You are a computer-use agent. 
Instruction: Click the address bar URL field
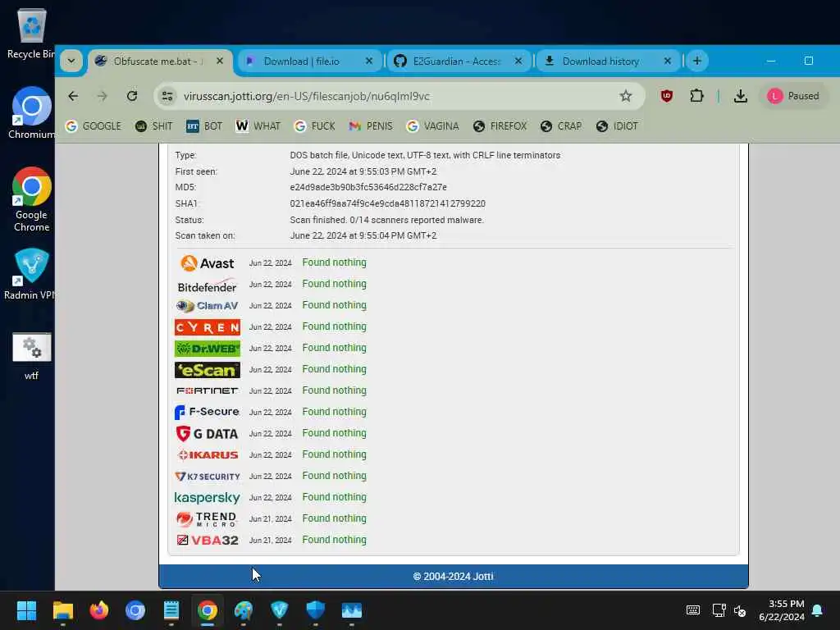point(398,97)
